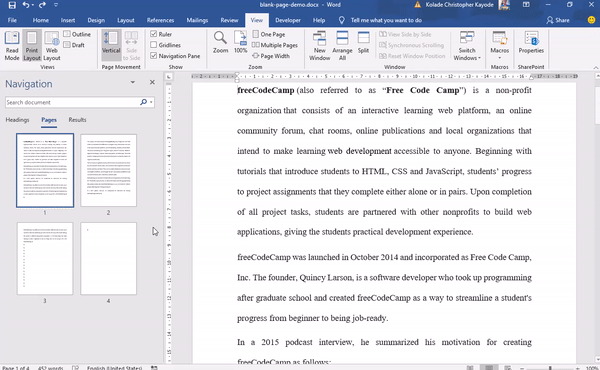Set zoom to 100%
Viewport: 600px width, 370px height.
[x=240, y=42]
